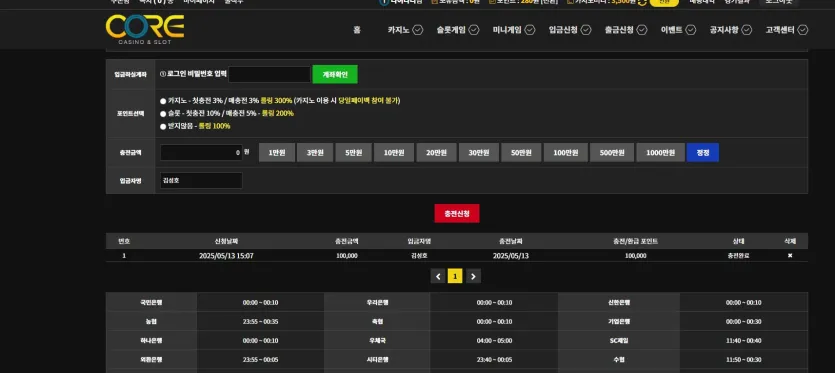Open the 입금신청 dropdown menu
The width and height of the screenshot is (835, 373).
click(x=570, y=30)
